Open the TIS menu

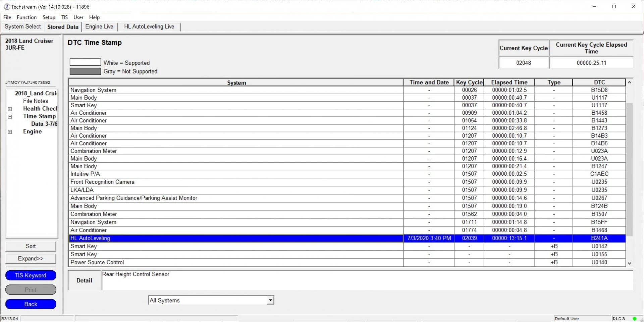coord(64,17)
